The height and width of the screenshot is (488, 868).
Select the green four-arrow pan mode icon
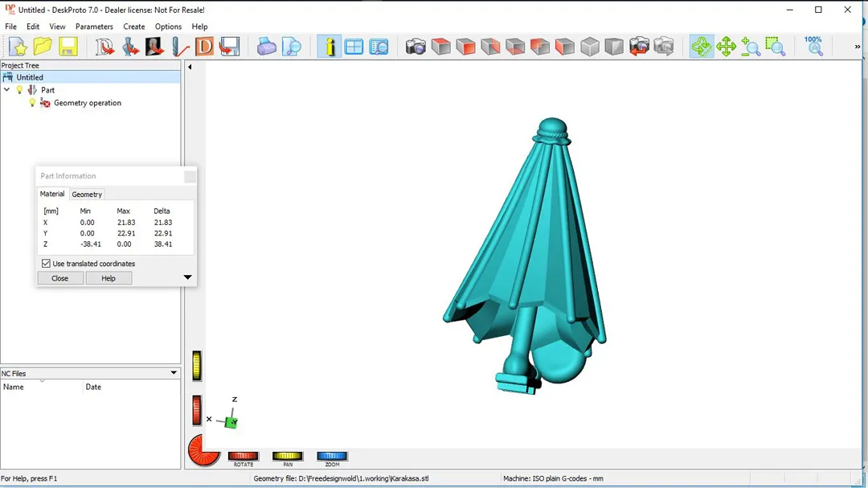726,47
